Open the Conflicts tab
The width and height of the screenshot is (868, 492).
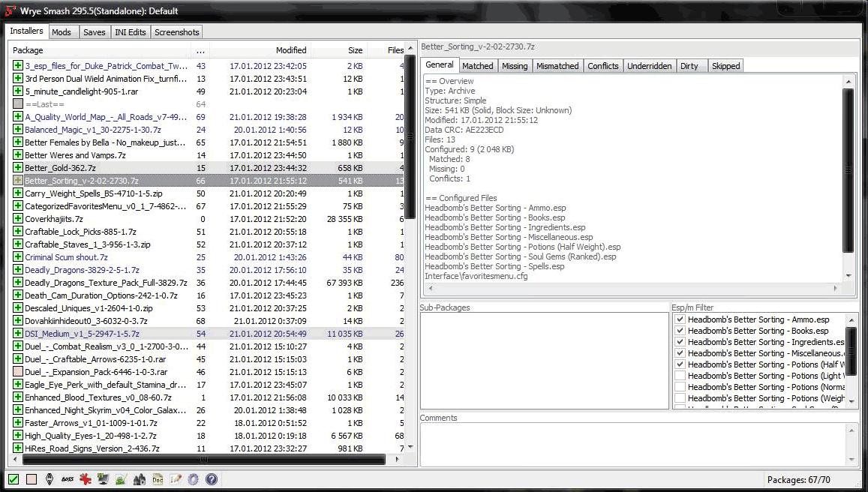click(602, 66)
